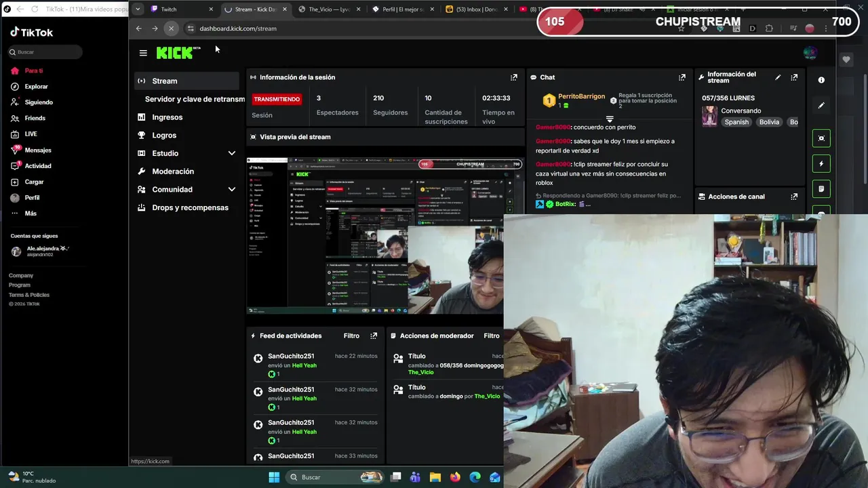Click the green lightning bolt sidebar icon
The image size is (868, 488).
[x=821, y=163]
